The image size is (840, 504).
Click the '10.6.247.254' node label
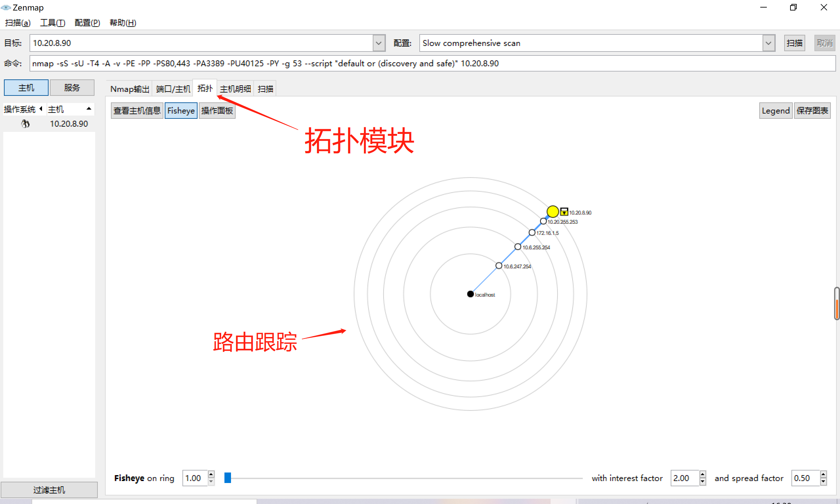517,266
